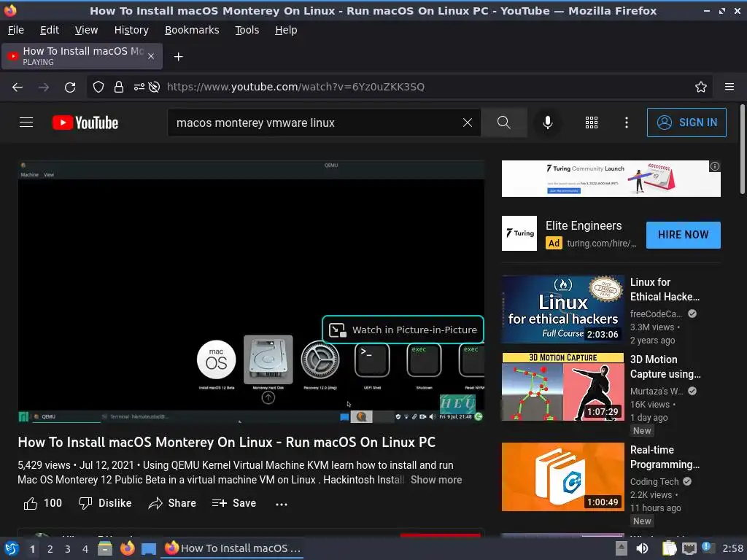Save the video to a playlist

tap(234, 503)
